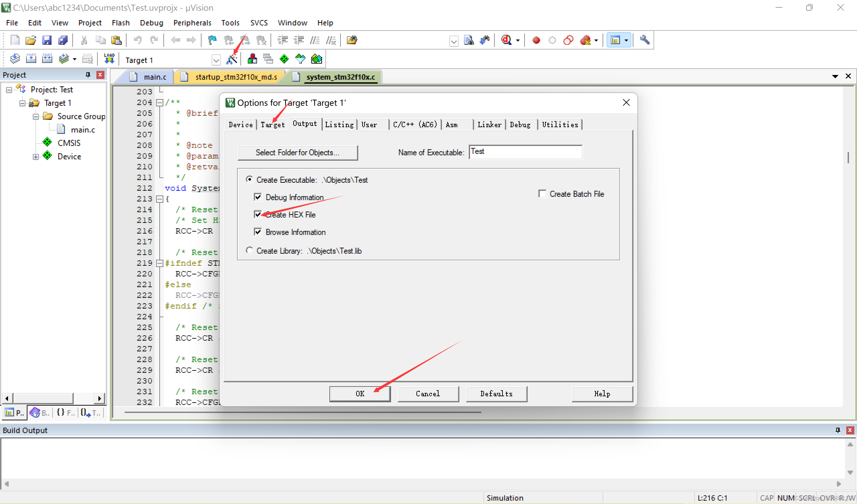
Task: Click the Configuration wrench icon
Action: coord(644,40)
